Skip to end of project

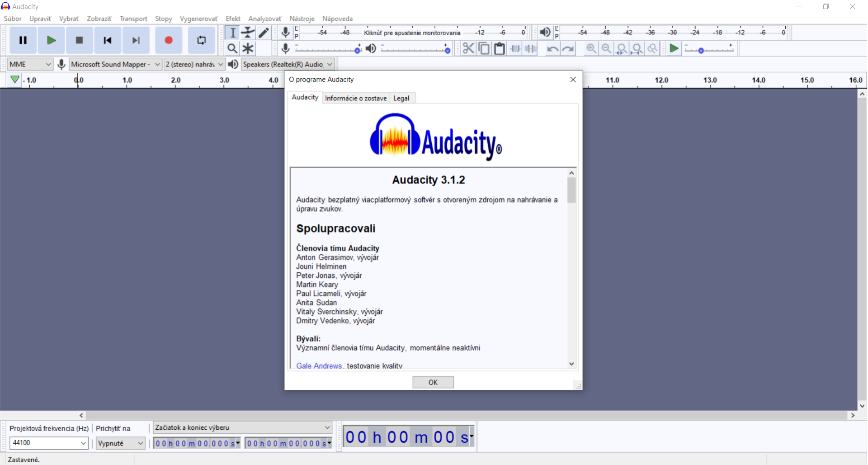tap(136, 40)
